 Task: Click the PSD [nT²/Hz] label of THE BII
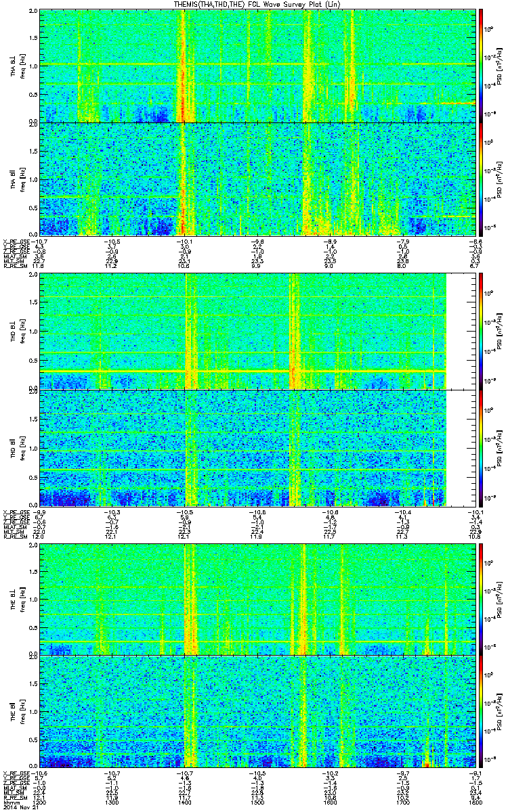499,711
